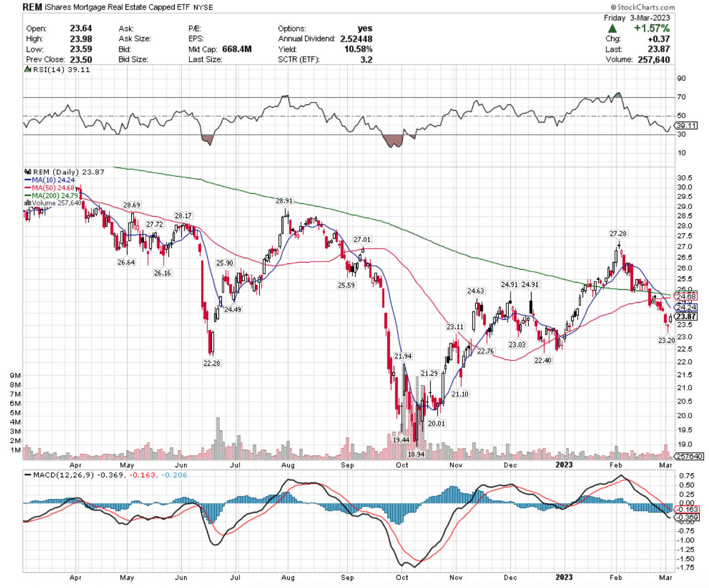Click the 28.17 price label
The width and height of the screenshot is (709, 588).
tap(183, 216)
